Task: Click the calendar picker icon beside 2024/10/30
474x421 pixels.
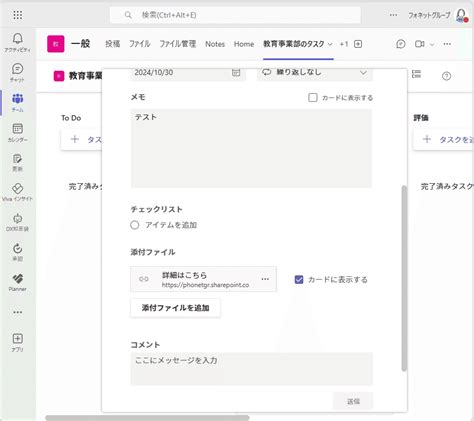Action: click(x=236, y=72)
